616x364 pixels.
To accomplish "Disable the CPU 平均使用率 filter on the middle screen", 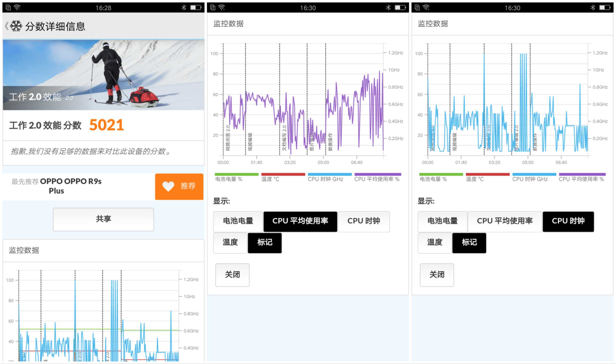I will (300, 221).
